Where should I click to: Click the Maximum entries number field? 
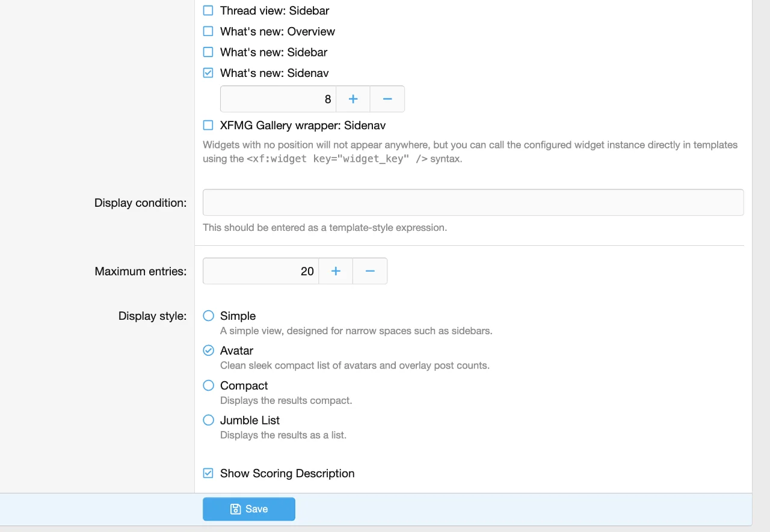(x=260, y=271)
